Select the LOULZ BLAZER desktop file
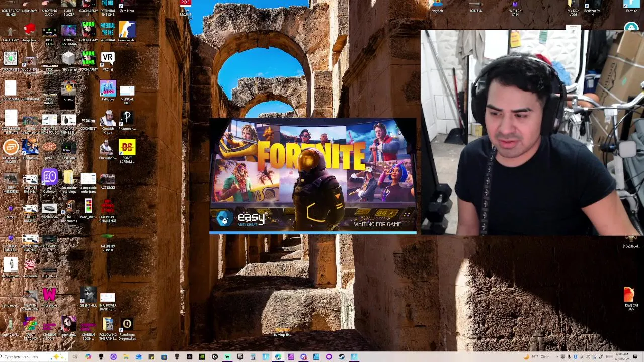644x362 pixels. (x=69, y=8)
